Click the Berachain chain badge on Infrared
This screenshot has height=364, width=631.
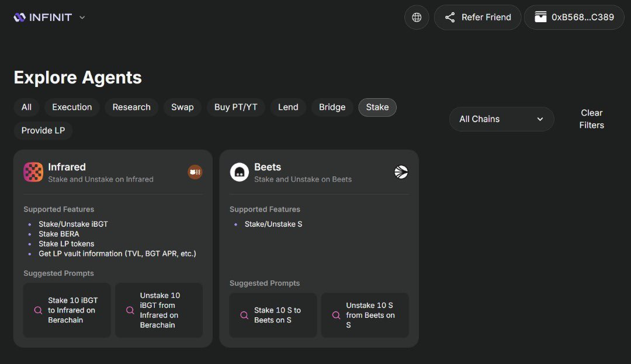click(x=195, y=172)
